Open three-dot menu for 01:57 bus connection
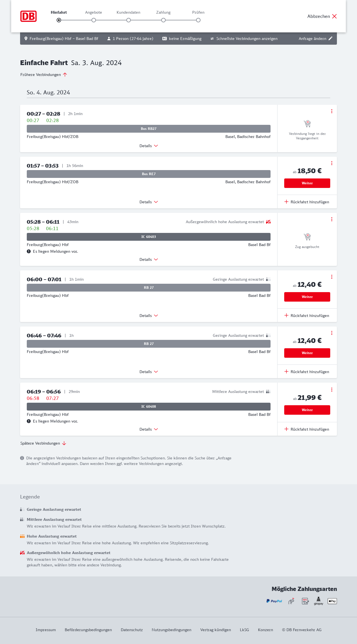Image resolution: width=357 pixels, height=644 pixels. point(332,163)
